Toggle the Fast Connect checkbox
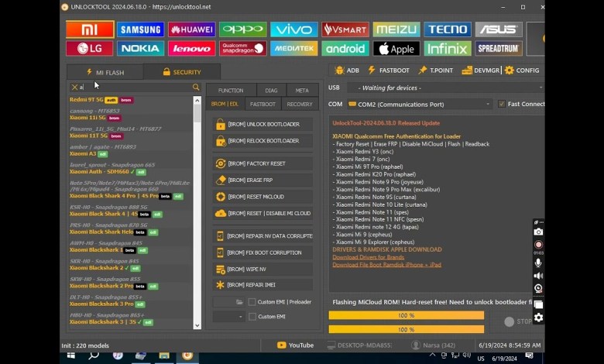Image resolution: width=604 pixels, height=364 pixels. (502, 104)
